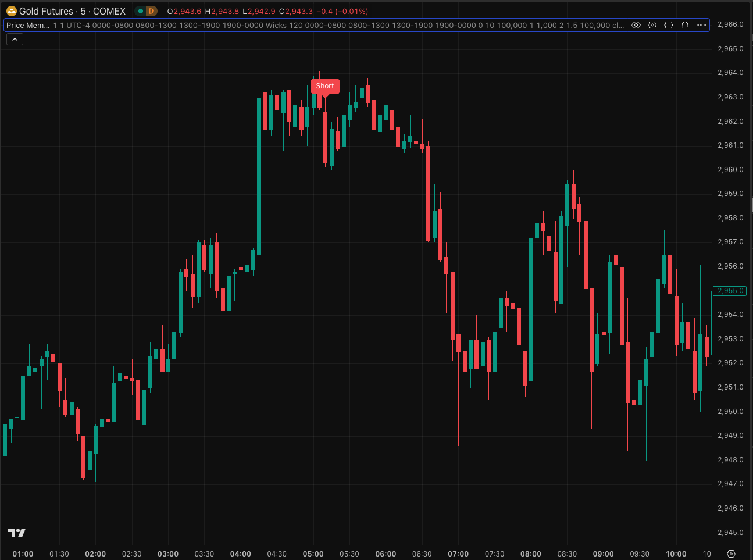Click the high value H 2,943.8
The image size is (753, 560).
point(222,11)
